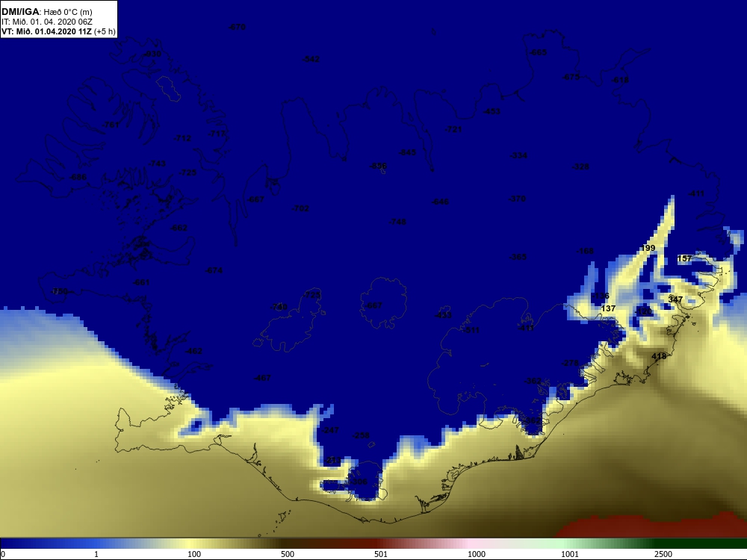Click the map value -618
This screenshot has width=747, height=560.
620,80
